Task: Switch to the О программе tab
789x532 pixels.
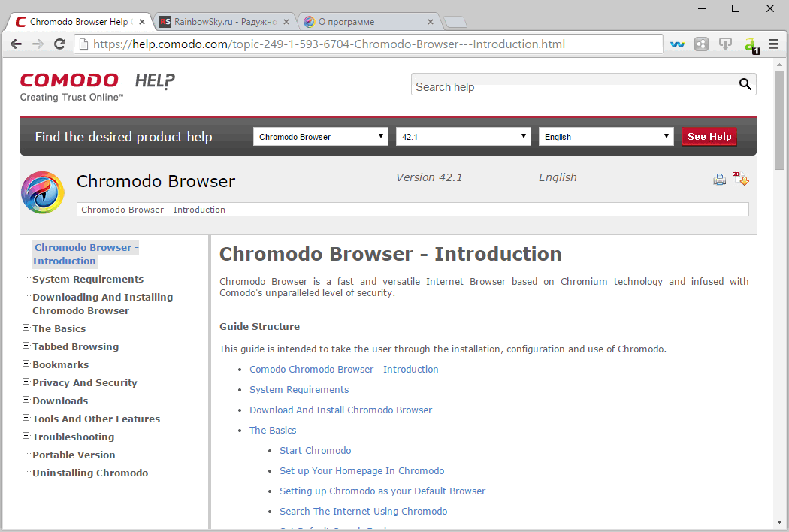Action: pyautogui.click(x=368, y=22)
